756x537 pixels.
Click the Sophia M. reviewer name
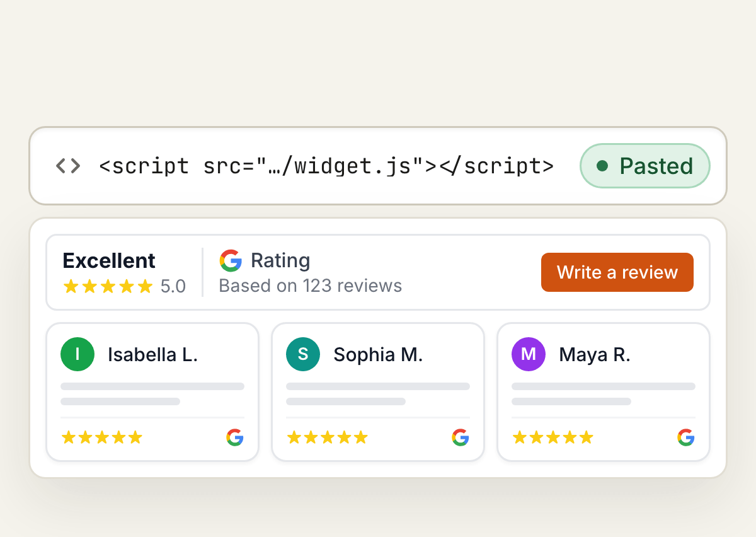[x=378, y=354]
